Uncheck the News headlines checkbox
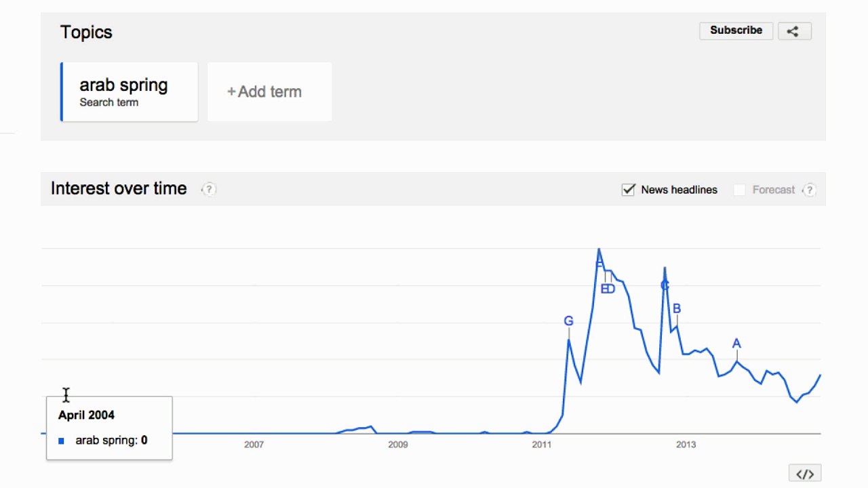This screenshot has height=488, width=868. click(629, 190)
